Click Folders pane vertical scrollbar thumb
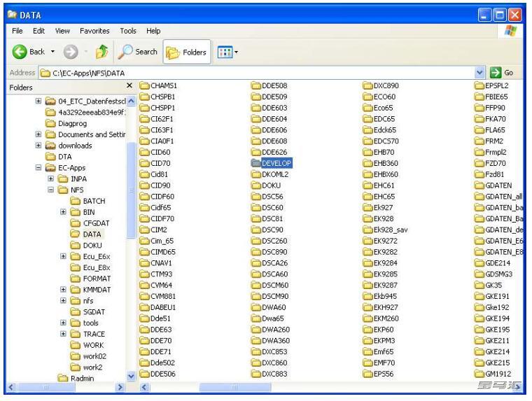 (x=131, y=190)
